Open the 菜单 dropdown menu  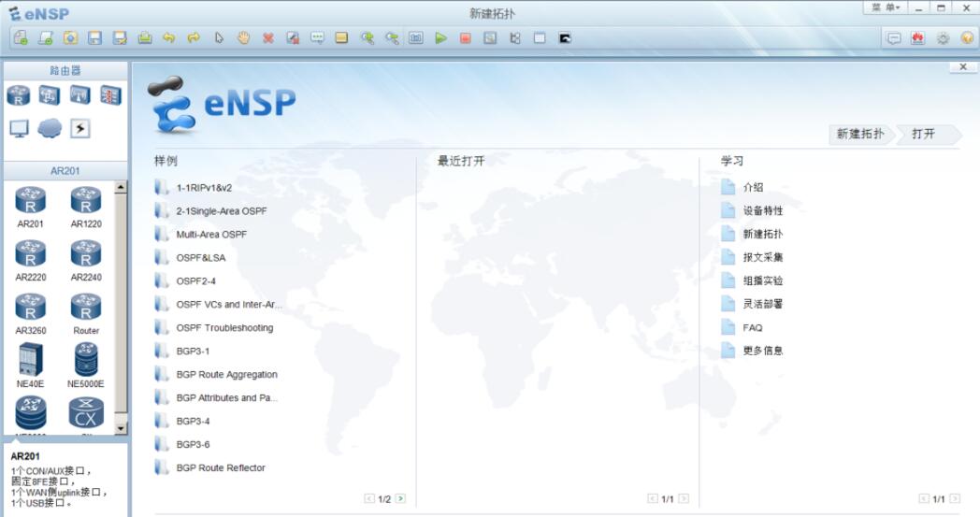coord(885,7)
